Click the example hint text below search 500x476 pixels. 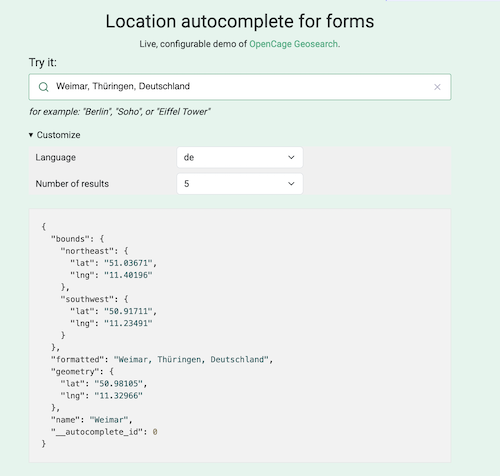click(x=120, y=112)
